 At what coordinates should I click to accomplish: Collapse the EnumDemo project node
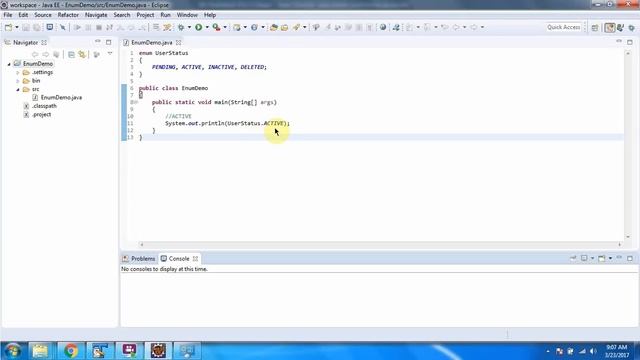pyautogui.click(x=9, y=64)
